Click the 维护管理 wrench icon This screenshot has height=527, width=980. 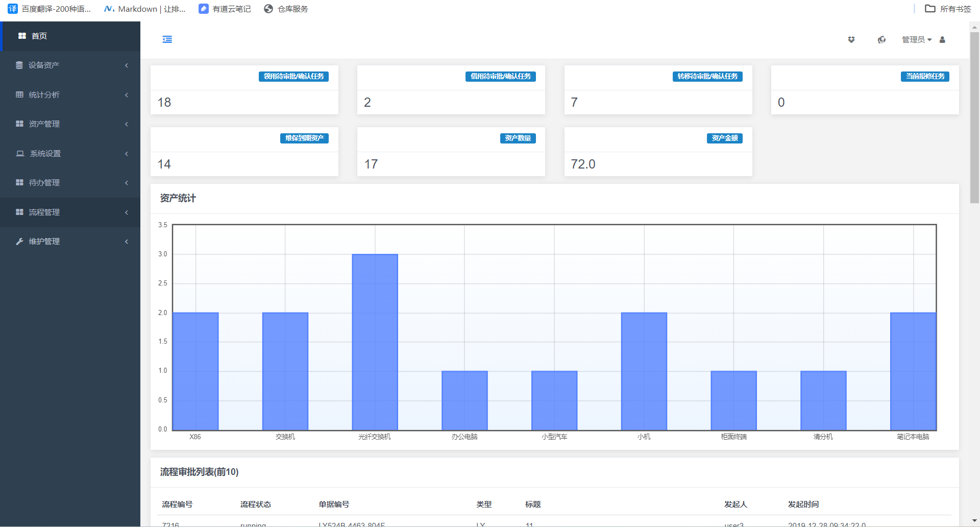coord(19,241)
